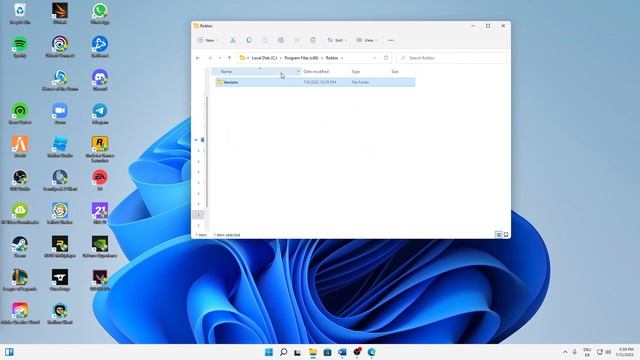Open the Zoom desktop shortcut

coord(60,113)
